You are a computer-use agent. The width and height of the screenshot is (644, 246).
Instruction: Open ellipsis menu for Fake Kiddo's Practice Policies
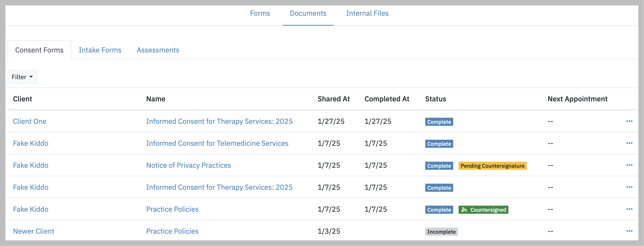(x=629, y=209)
